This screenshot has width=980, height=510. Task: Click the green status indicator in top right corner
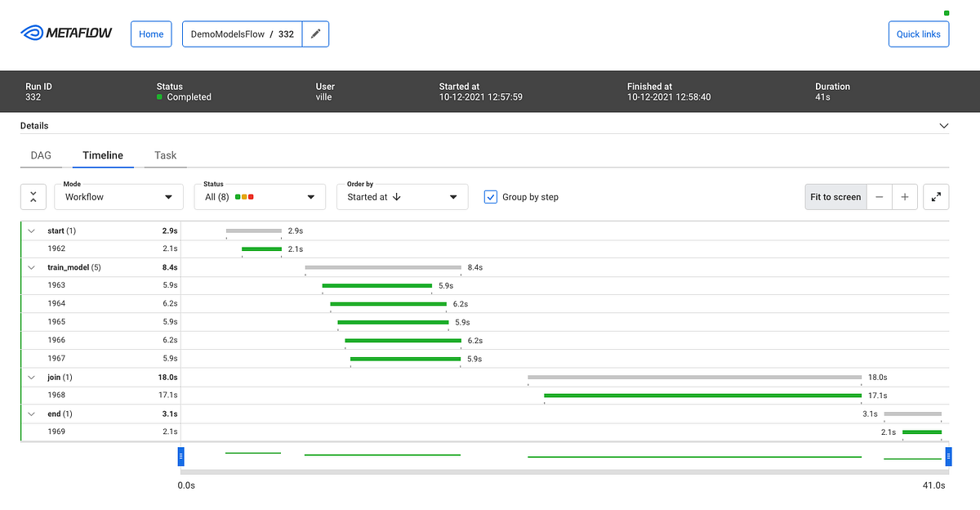coord(945,13)
